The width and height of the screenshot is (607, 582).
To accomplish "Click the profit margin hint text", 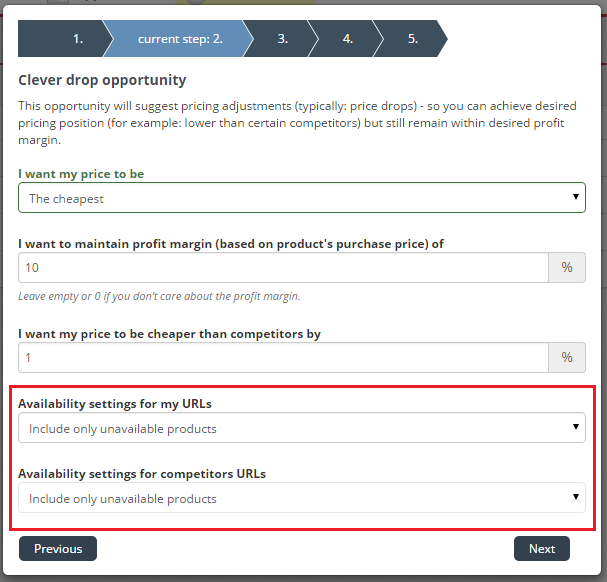I will pyautogui.click(x=159, y=296).
